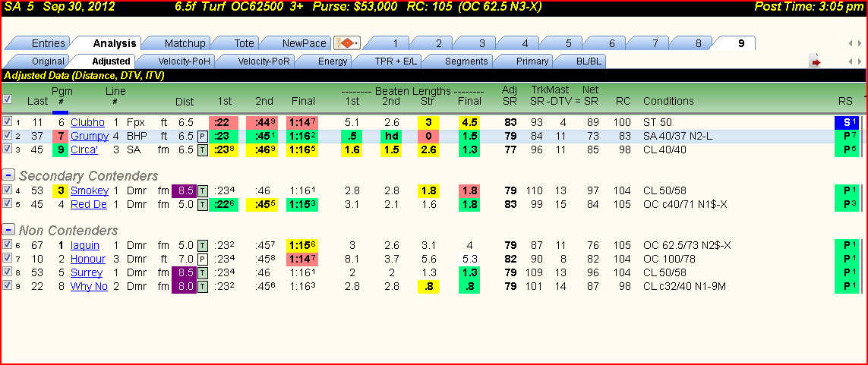Image resolution: width=868 pixels, height=365 pixels.
Task: Click the P5 running style badge for Circa'
Action: [847, 149]
